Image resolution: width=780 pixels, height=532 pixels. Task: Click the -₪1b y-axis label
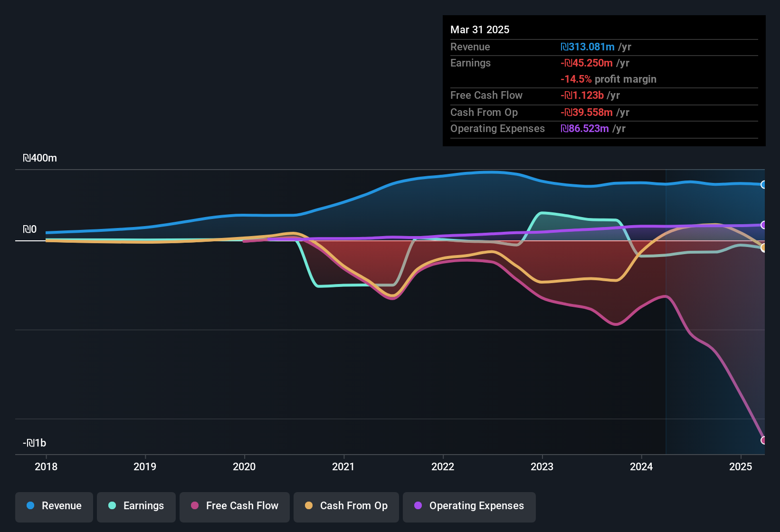pos(35,443)
